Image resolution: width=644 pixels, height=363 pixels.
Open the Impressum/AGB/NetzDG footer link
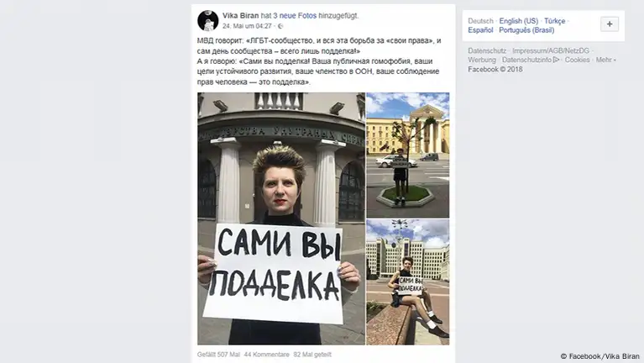coord(551,51)
